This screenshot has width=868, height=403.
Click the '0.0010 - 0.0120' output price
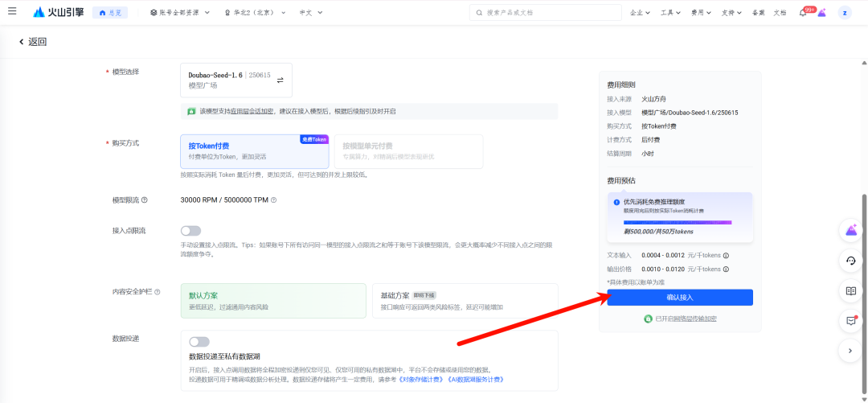tap(663, 269)
